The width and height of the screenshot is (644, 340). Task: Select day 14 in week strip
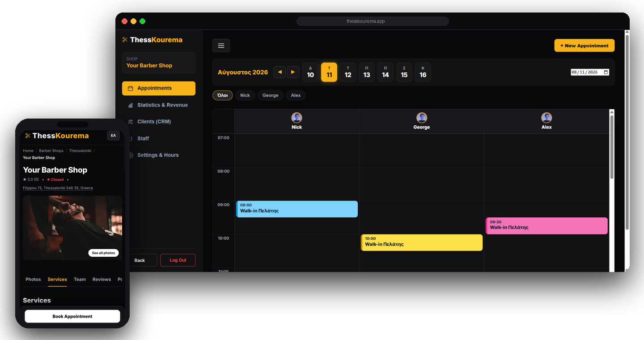[386, 72]
